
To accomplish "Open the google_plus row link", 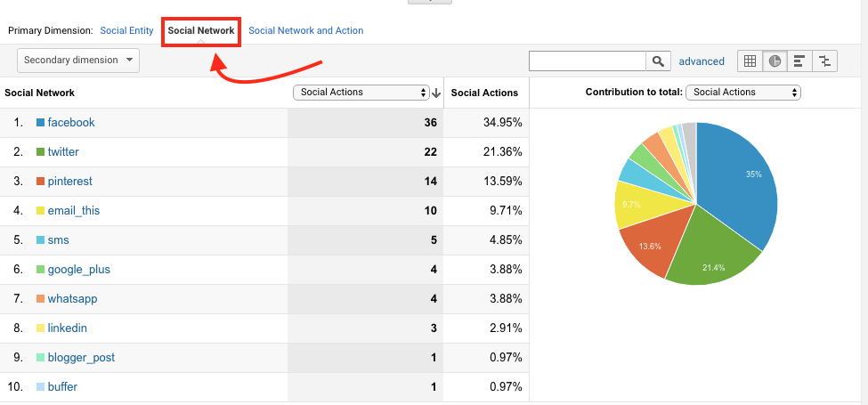I will pyautogui.click(x=78, y=270).
